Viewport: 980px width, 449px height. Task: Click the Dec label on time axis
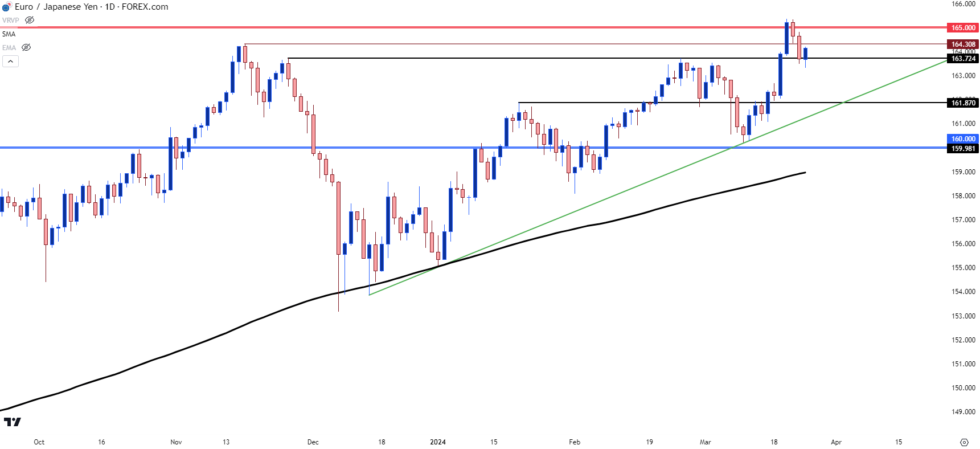(313, 442)
